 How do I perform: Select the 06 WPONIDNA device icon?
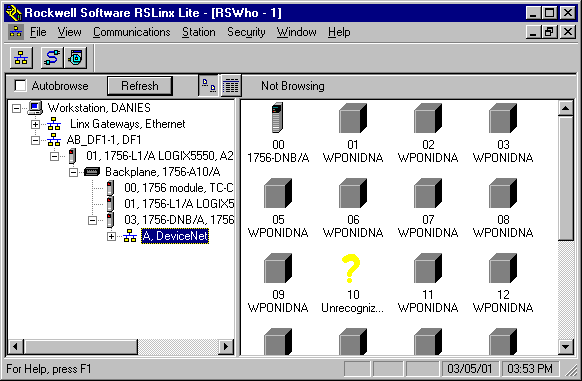tap(353, 193)
